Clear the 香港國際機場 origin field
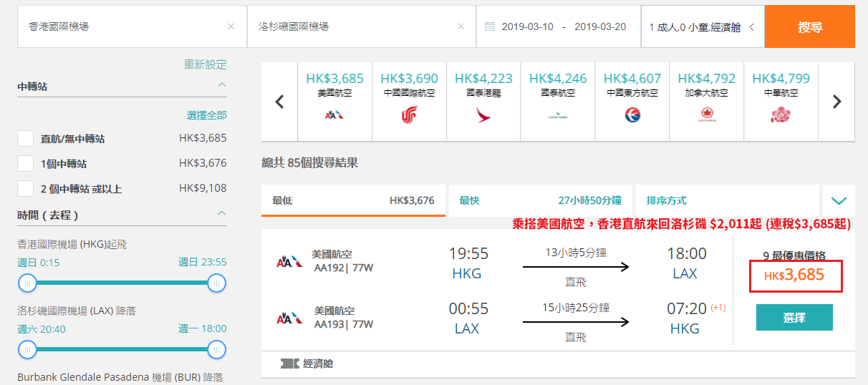 coord(231,26)
